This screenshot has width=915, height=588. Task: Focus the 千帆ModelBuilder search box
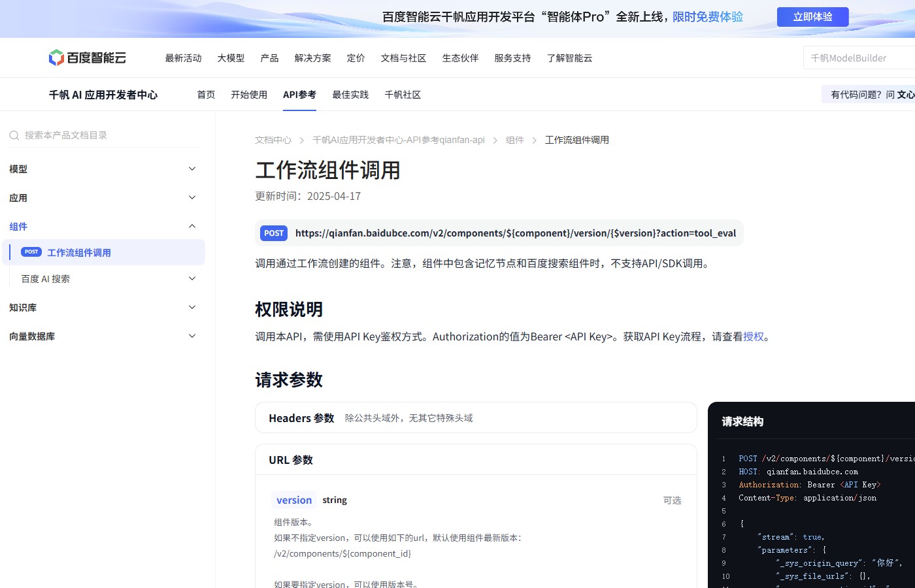pos(859,58)
